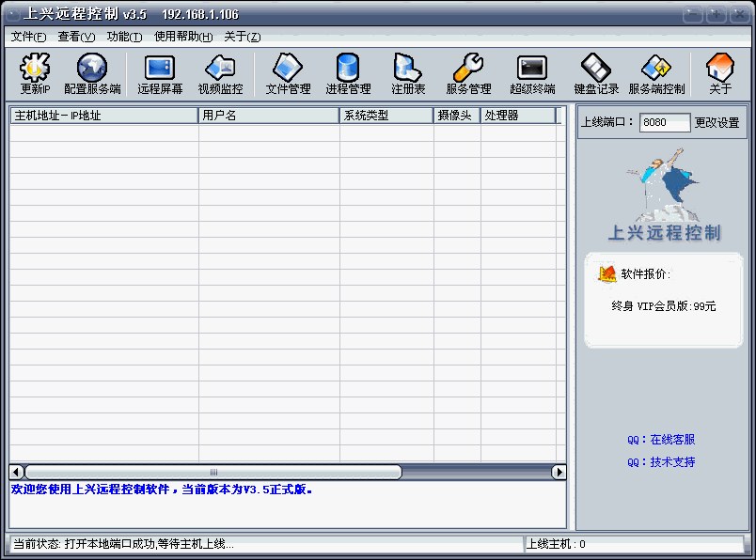Screen dimensions: 756x560
Task: Open the 功能(T) menu
Action: pos(124,37)
